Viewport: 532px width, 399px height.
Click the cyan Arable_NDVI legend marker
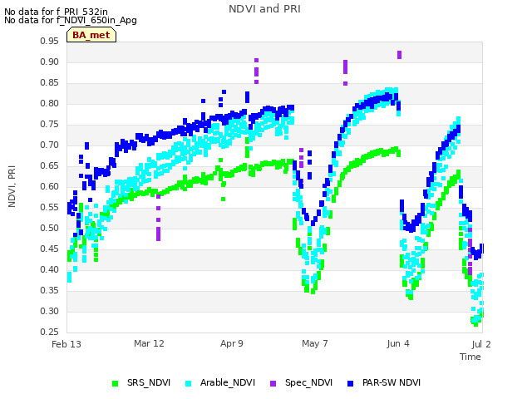(189, 383)
